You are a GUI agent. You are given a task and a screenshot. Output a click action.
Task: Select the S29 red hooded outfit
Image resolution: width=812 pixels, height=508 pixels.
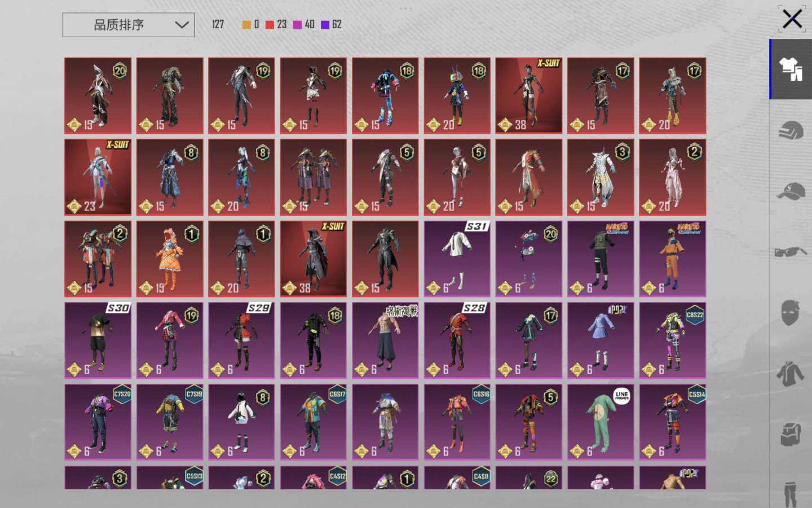(x=242, y=340)
